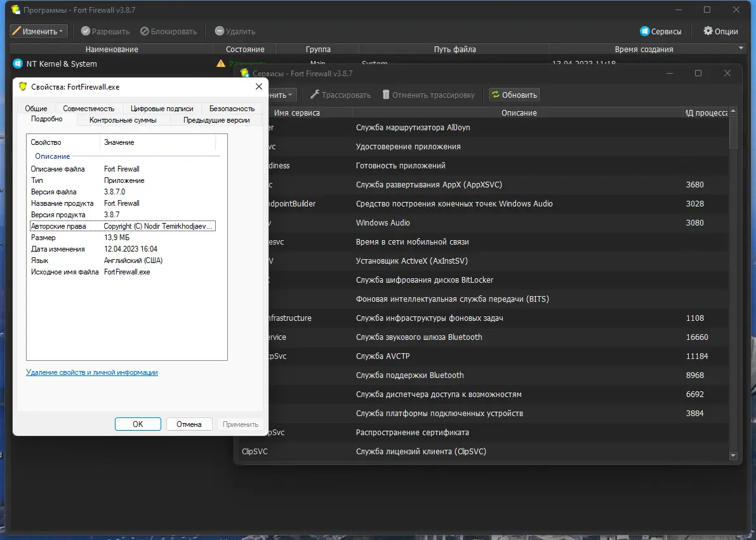Switch to the Контрольные суммы tab

pos(123,120)
